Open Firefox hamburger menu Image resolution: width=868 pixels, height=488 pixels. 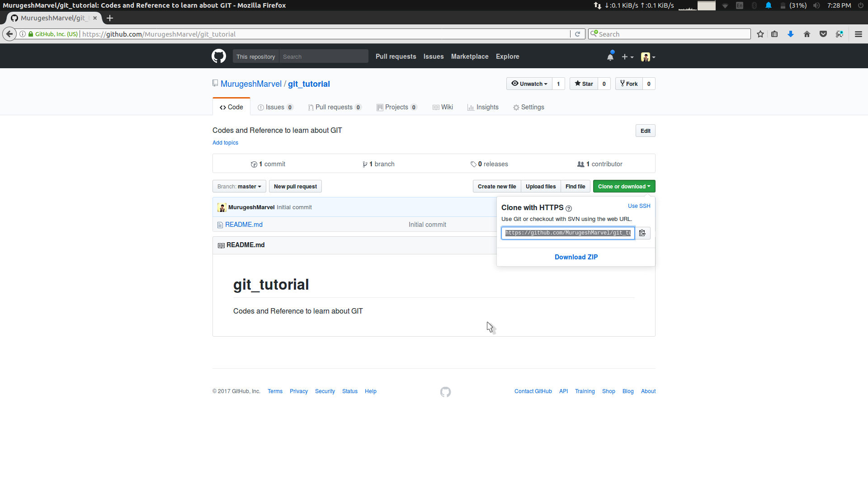point(859,34)
